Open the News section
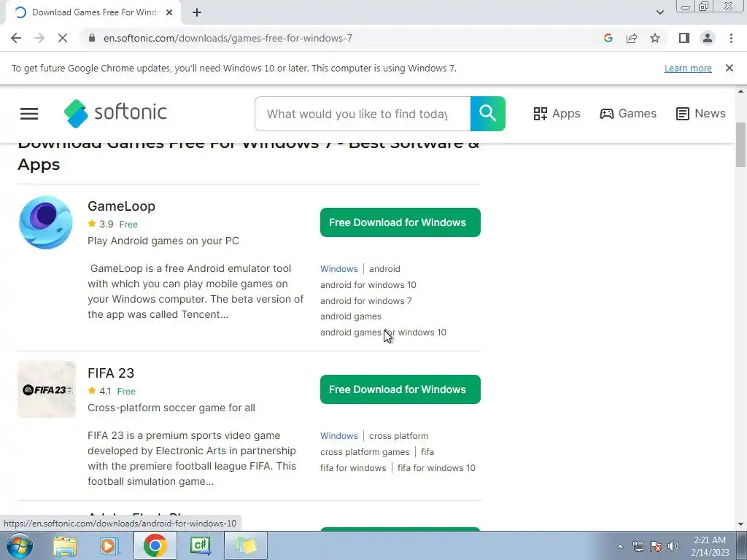 coord(700,113)
